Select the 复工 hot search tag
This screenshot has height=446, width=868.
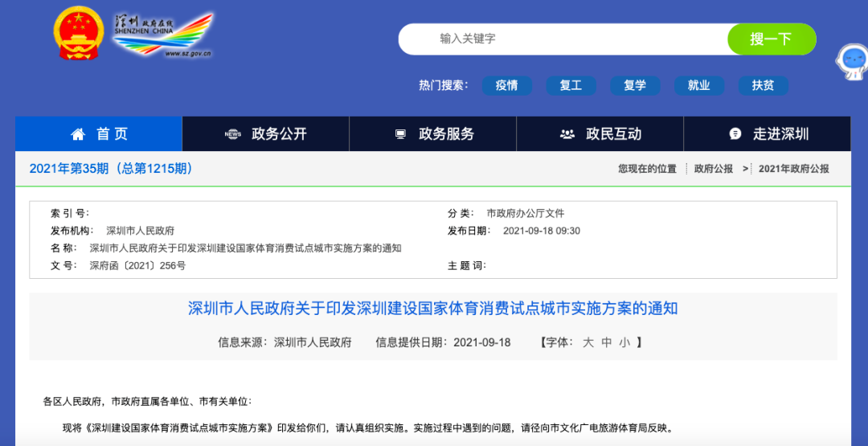(x=571, y=86)
